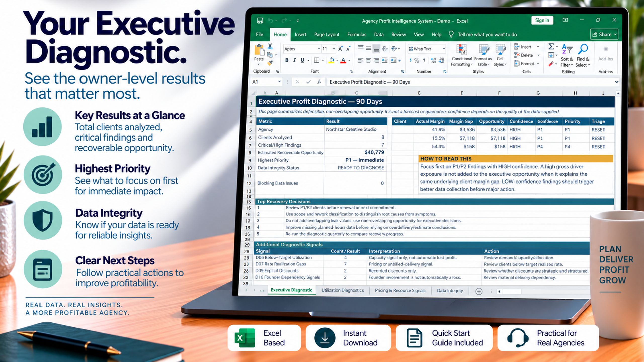This screenshot has height=362, width=644.
Task: Click the Ribbon Display Options icon
Action: (x=565, y=20)
